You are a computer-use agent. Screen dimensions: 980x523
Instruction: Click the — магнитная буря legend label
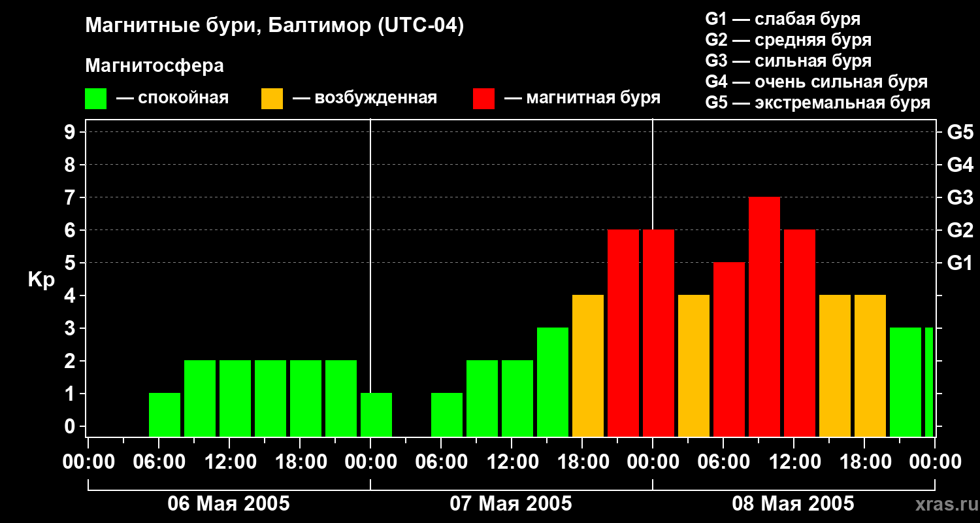(x=582, y=98)
